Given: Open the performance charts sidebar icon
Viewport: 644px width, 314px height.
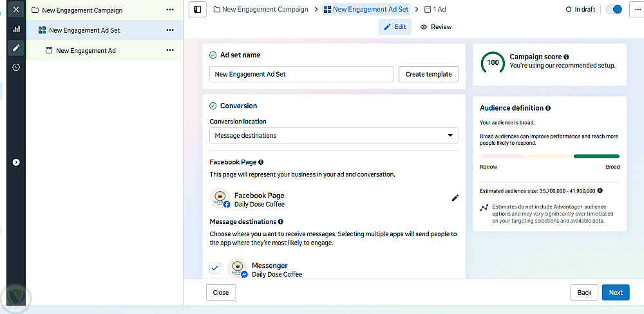Looking at the screenshot, I should click(16, 29).
